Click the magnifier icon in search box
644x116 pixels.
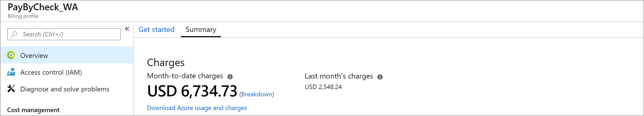14,34
